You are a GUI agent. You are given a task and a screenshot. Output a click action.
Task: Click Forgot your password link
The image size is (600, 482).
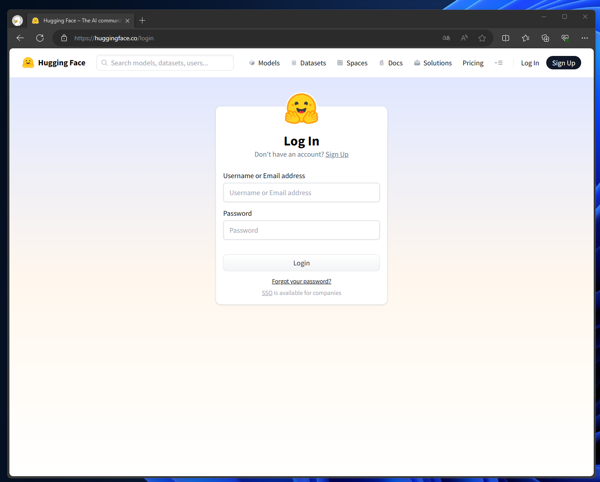click(302, 281)
